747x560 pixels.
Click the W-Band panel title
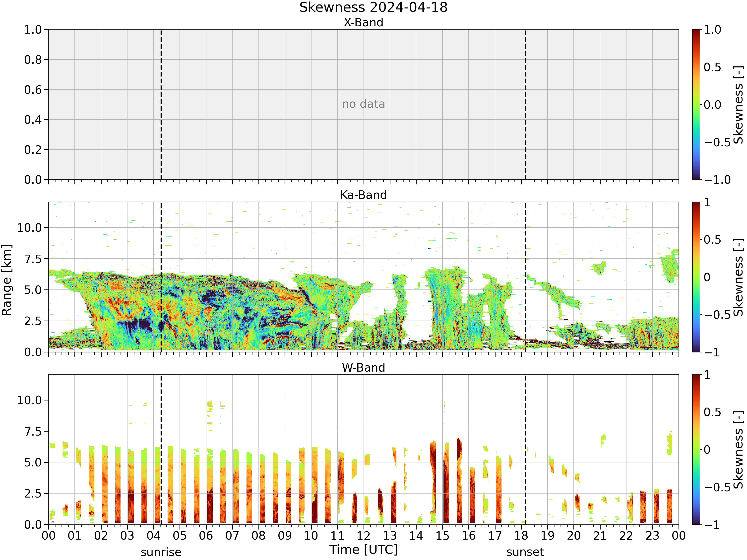(363, 368)
